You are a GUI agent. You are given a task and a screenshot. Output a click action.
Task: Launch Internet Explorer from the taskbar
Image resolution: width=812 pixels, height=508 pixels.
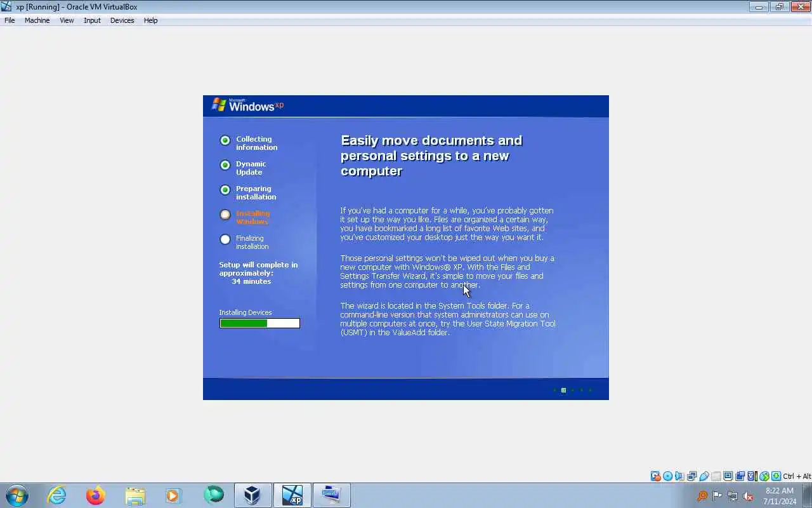(x=57, y=495)
